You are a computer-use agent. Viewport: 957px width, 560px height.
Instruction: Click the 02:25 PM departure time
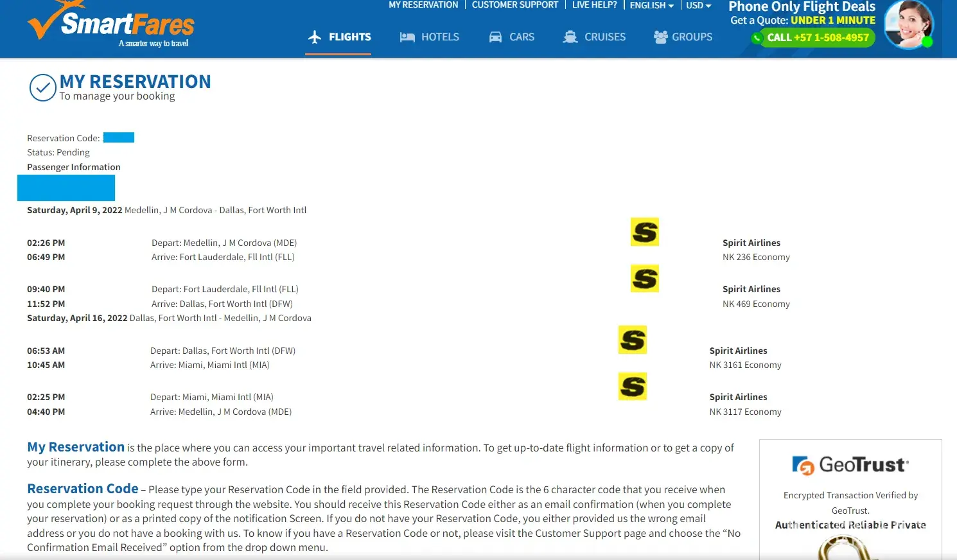[46, 397]
